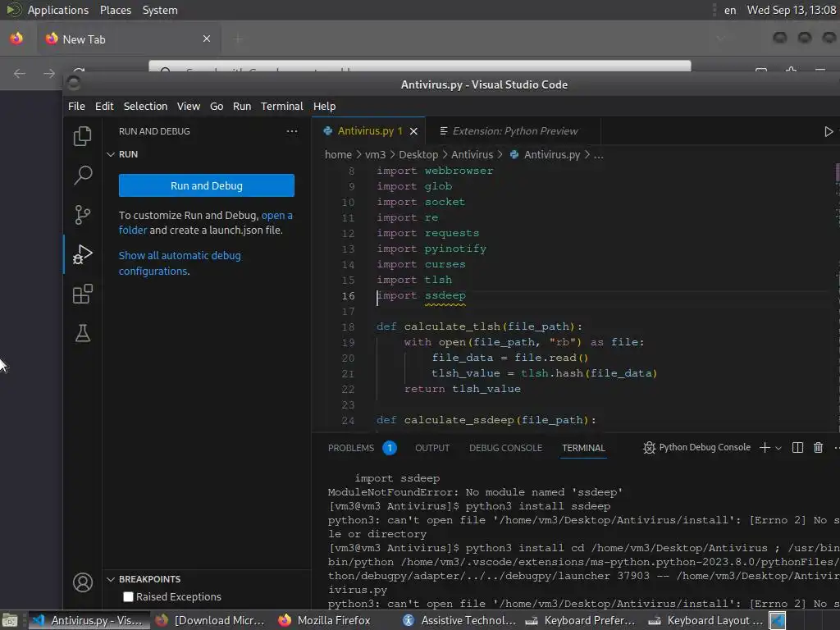
Task: Open the Places menu in top panel
Action: 115,10
